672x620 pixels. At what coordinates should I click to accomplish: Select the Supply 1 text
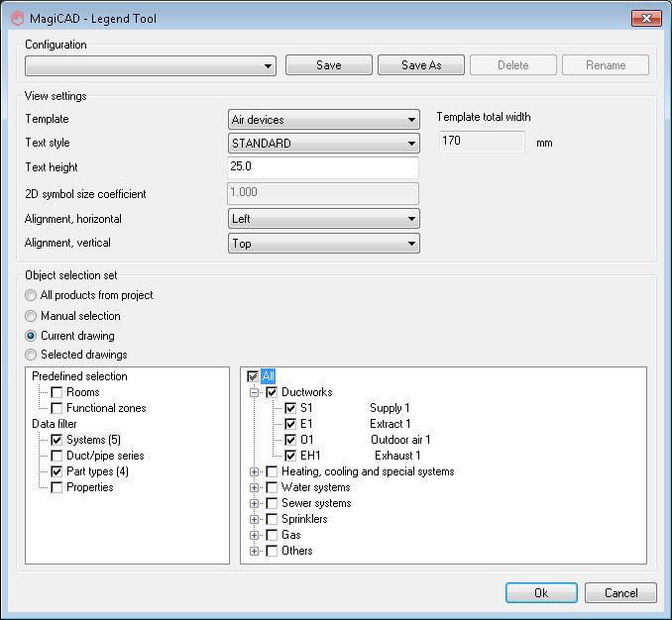coord(390,408)
